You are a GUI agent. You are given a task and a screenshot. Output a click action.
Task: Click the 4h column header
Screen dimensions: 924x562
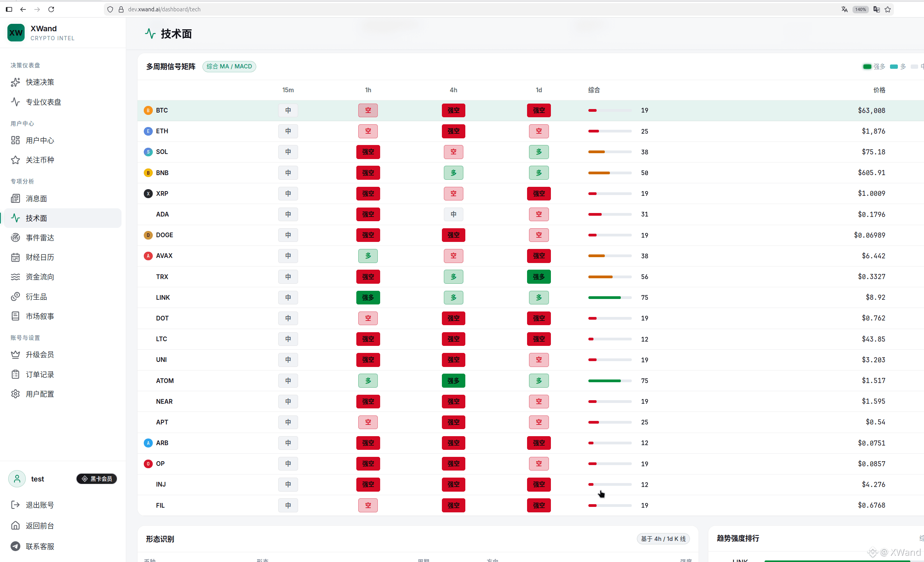tap(453, 90)
